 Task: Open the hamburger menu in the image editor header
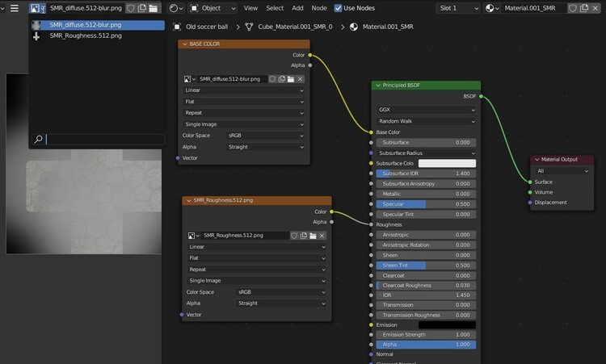tap(15, 8)
